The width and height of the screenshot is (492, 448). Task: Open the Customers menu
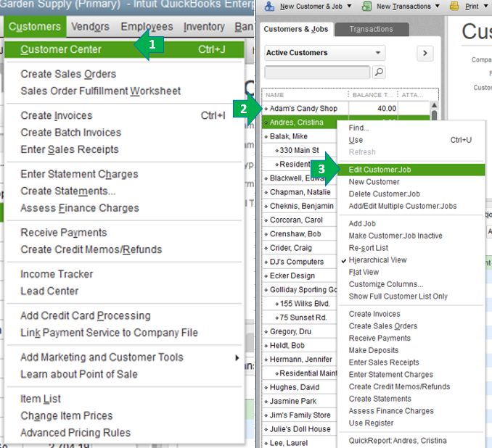[x=35, y=27]
